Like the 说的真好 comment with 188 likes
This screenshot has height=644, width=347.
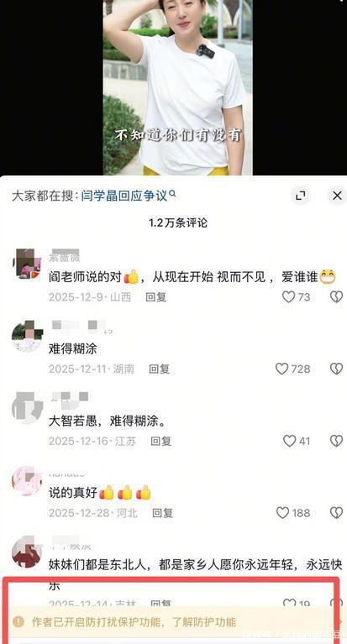(282, 512)
